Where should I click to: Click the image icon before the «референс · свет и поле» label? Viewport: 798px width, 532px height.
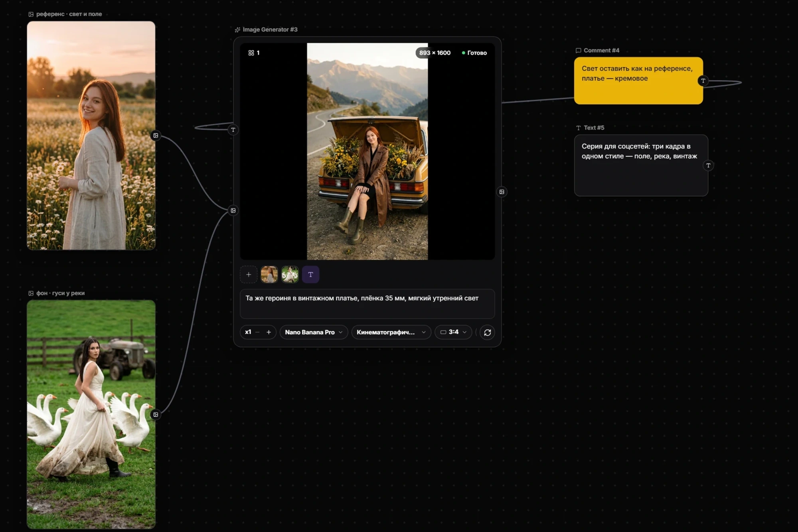(31, 14)
